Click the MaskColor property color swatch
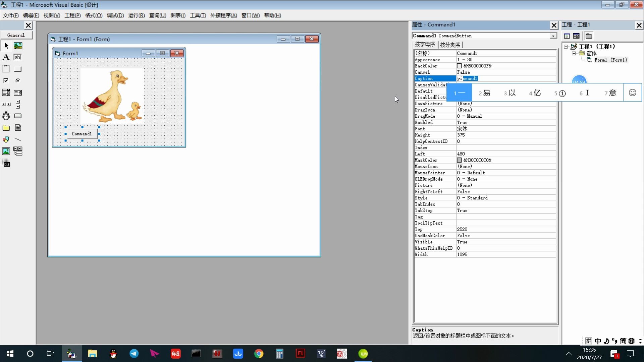The width and height of the screenshot is (644, 362). pos(459,160)
